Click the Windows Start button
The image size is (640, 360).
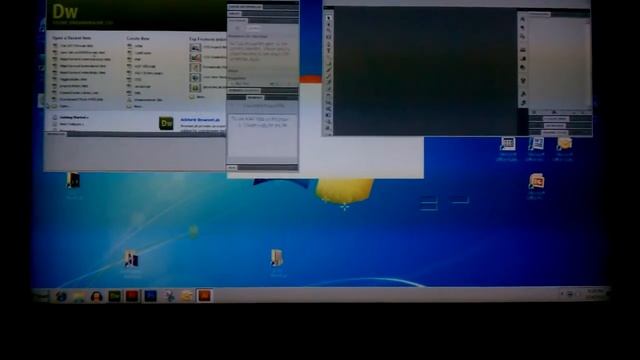(x=41, y=296)
